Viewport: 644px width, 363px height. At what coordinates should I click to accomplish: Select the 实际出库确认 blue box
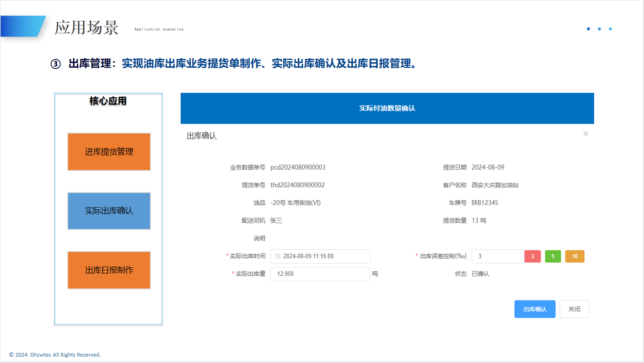click(x=109, y=211)
